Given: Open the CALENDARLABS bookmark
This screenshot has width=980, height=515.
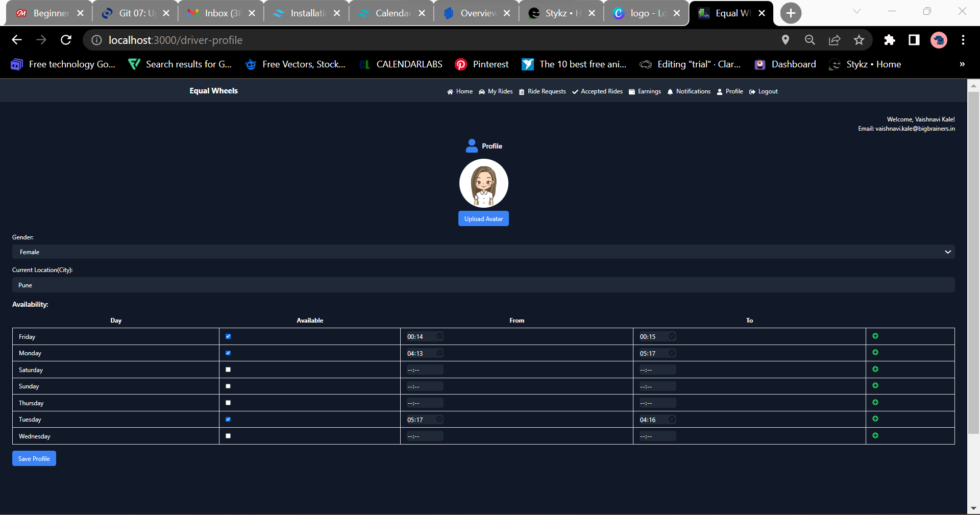Looking at the screenshot, I should 401,64.
